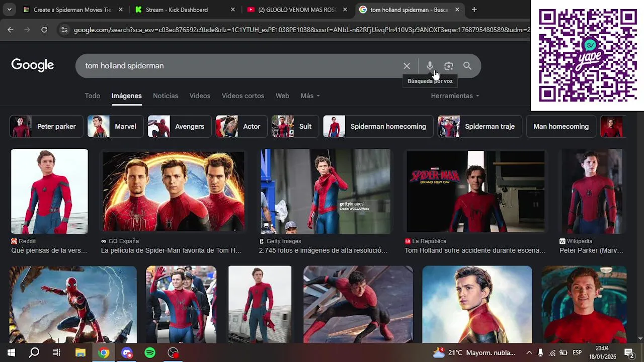The image size is (644, 362).
Task: Click the browser address bar URL
Action: tap(302, 30)
